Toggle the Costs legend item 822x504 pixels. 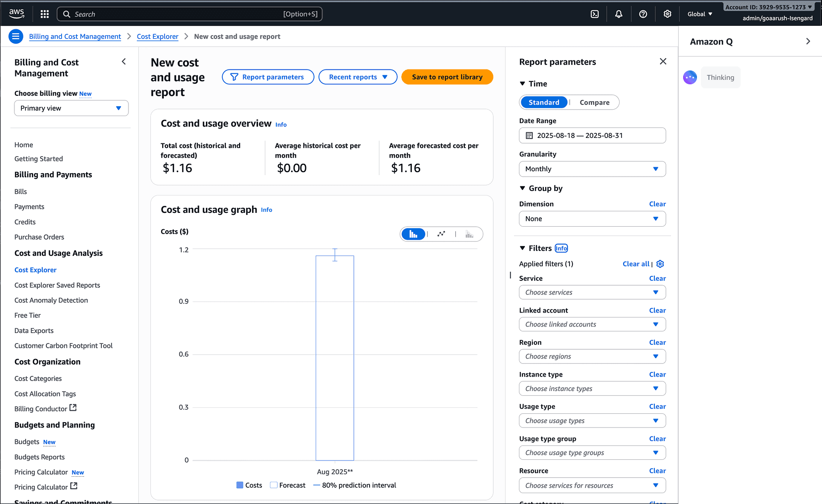pos(249,485)
